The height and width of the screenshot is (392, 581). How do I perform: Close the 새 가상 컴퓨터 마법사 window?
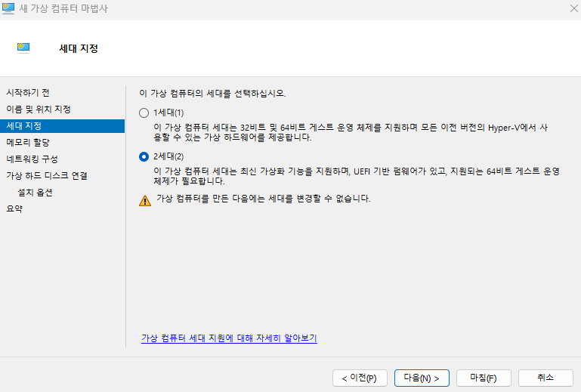click(x=573, y=8)
